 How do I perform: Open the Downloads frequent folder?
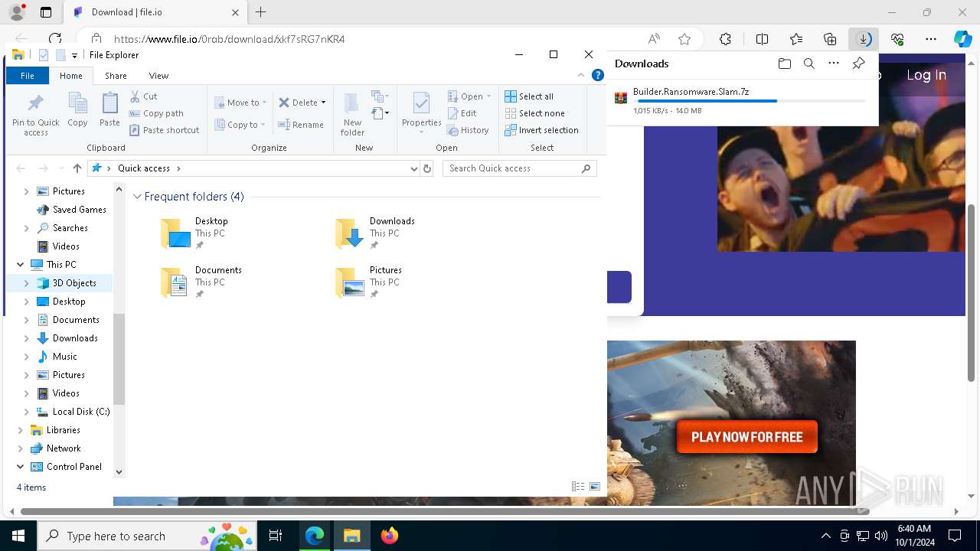point(375,233)
